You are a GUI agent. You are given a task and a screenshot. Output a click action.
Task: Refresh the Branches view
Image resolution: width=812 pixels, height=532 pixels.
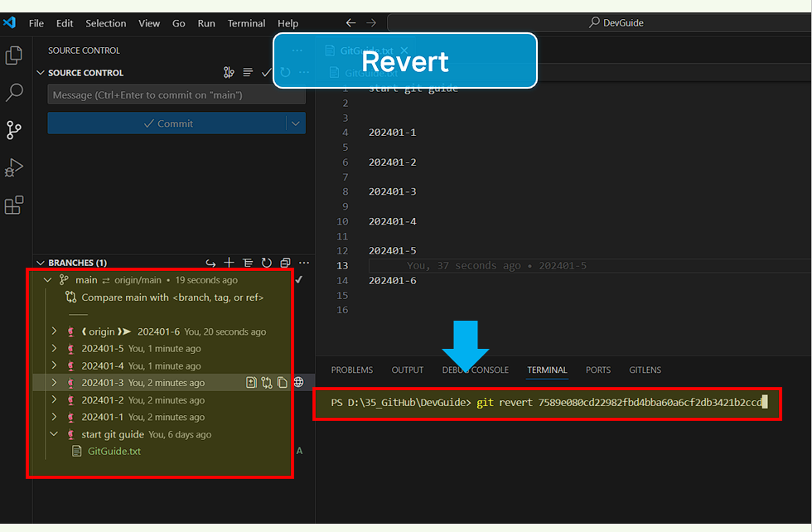pyautogui.click(x=266, y=263)
